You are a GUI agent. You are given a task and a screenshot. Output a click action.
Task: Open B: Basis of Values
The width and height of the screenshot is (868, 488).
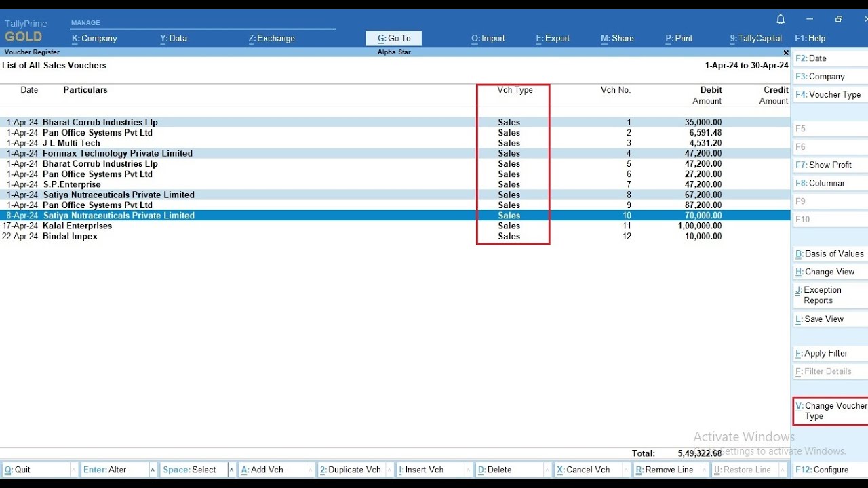point(830,253)
